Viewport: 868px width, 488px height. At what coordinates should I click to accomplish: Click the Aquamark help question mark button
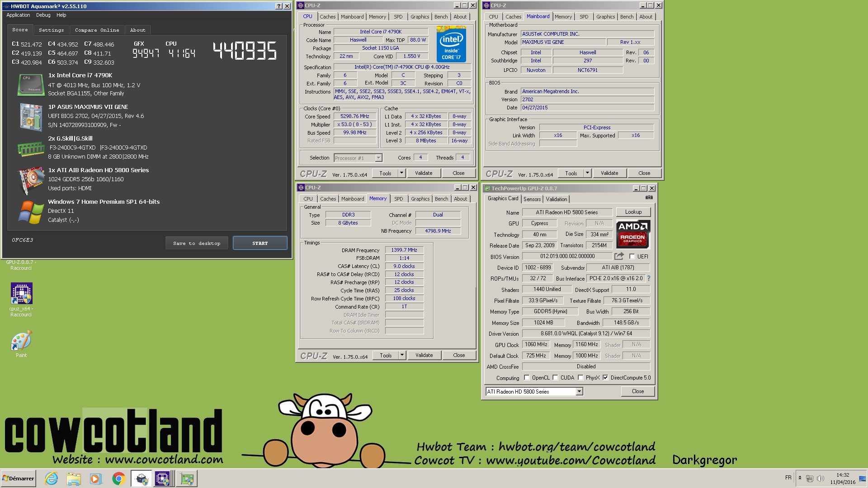pos(278,6)
